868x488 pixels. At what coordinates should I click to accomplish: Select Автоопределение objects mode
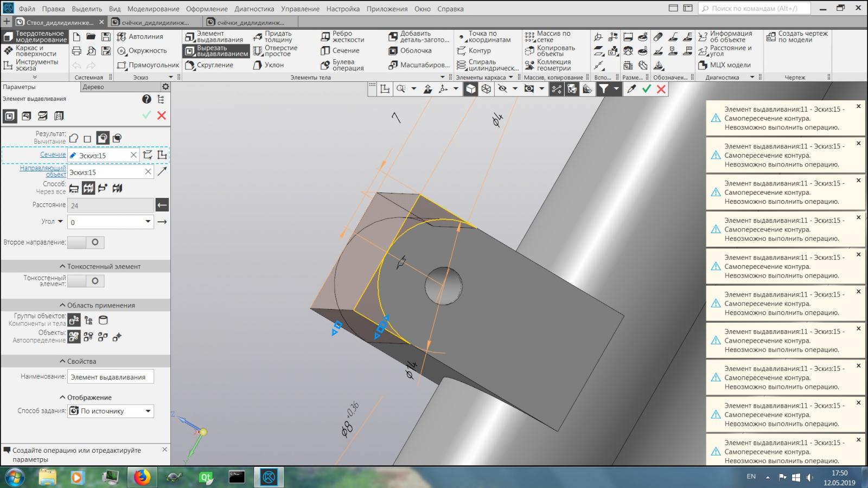point(74,337)
